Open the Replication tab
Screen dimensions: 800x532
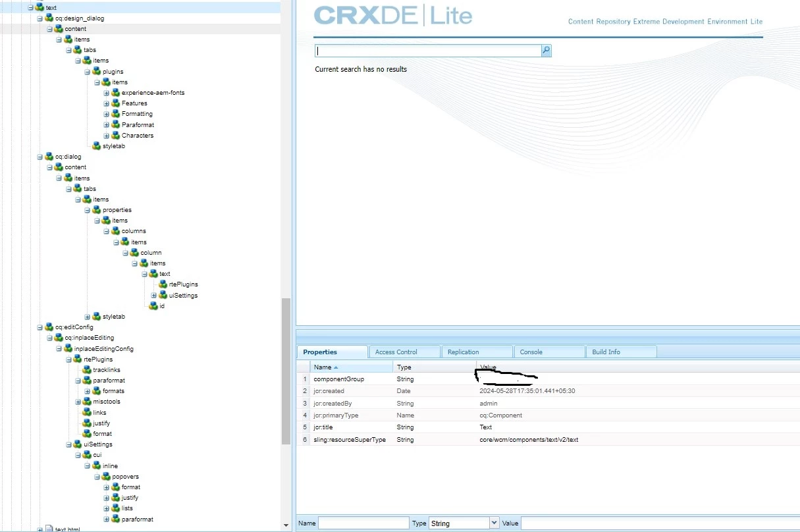pyautogui.click(x=477, y=352)
